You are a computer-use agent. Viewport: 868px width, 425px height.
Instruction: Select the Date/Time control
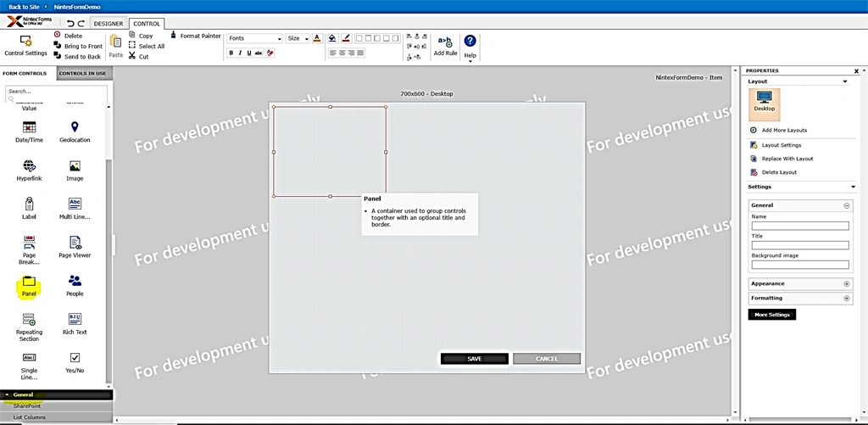click(x=29, y=131)
